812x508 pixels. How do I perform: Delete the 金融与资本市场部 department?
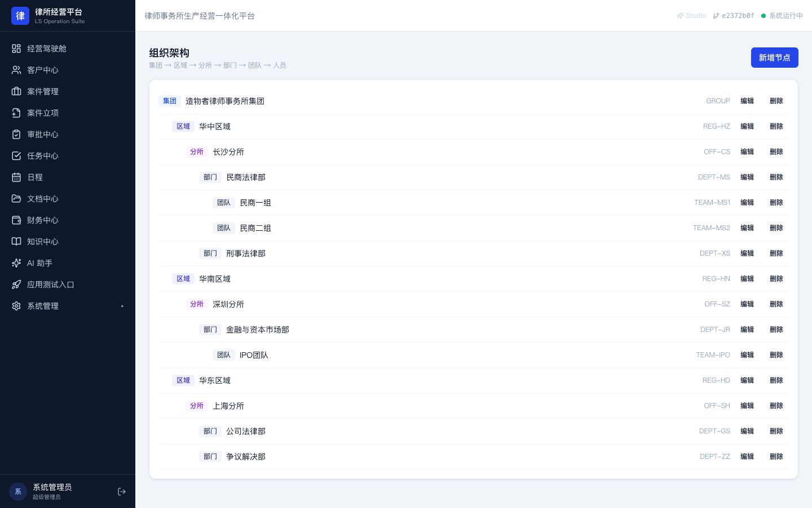coord(776,330)
